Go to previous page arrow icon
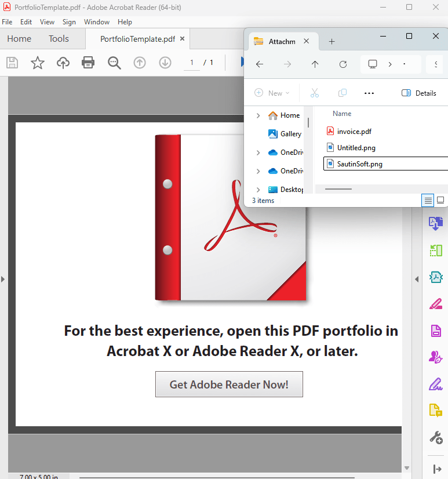This screenshot has height=479, width=448. click(x=140, y=63)
